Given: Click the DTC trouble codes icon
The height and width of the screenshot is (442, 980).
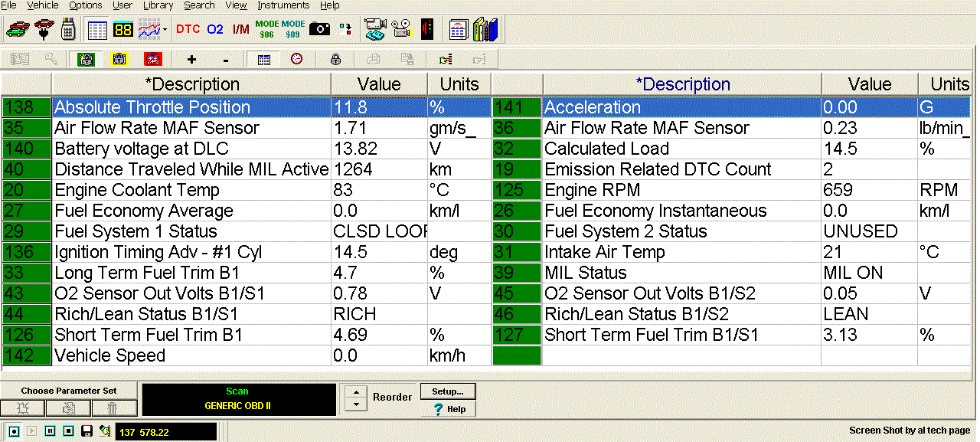Looking at the screenshot, I should point(188,30).
